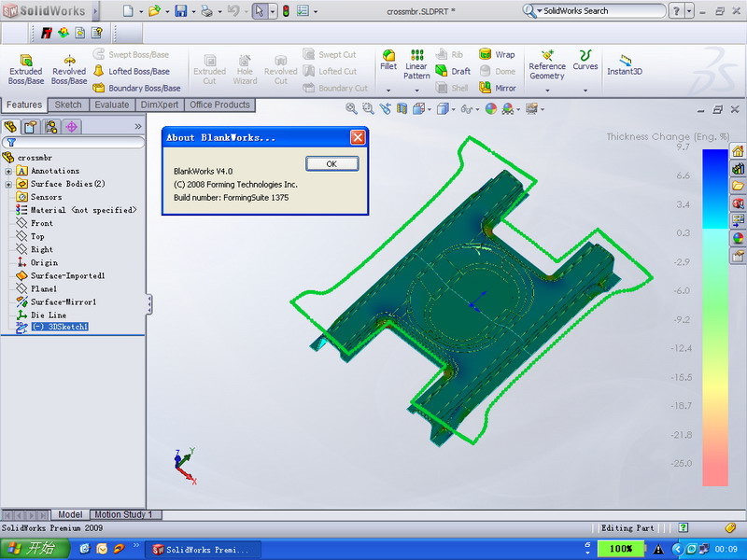Select the Revolved Boss/Base tool
Viewport: 747px width, 560px height.
69,69
